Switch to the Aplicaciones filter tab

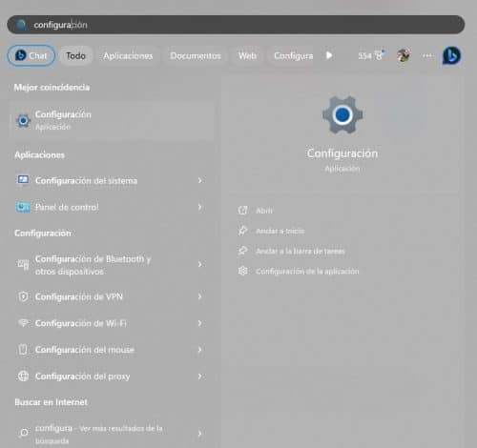tap(128, 55)
